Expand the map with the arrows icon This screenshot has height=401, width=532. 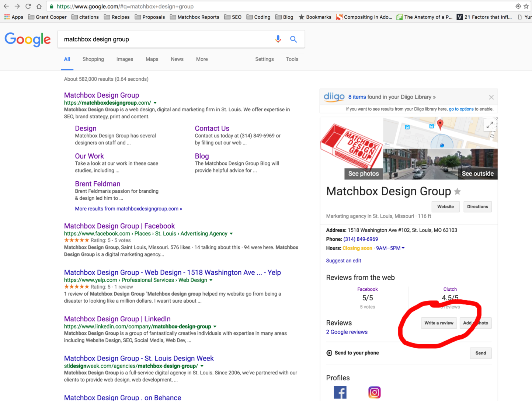coord(490,125)
